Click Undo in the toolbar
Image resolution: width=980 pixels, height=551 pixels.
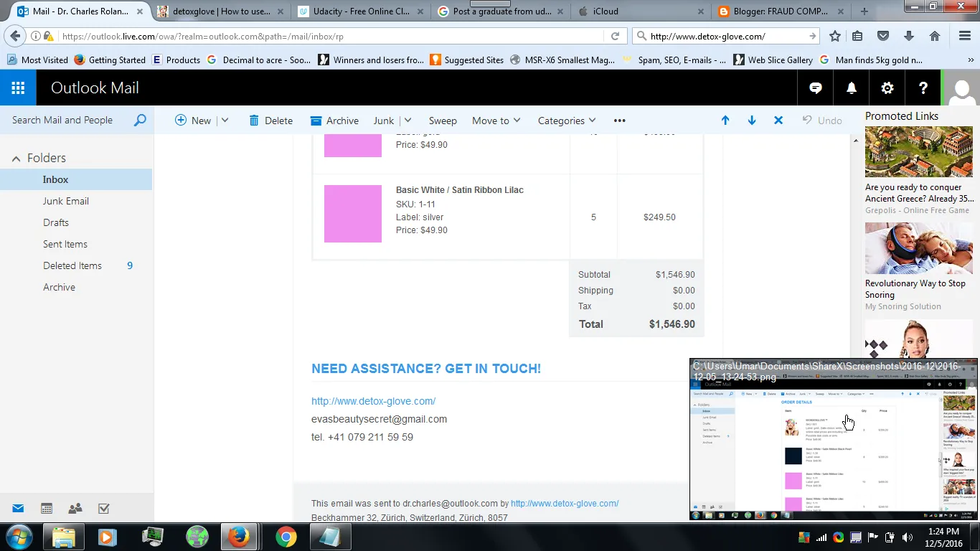click(822, 121)
